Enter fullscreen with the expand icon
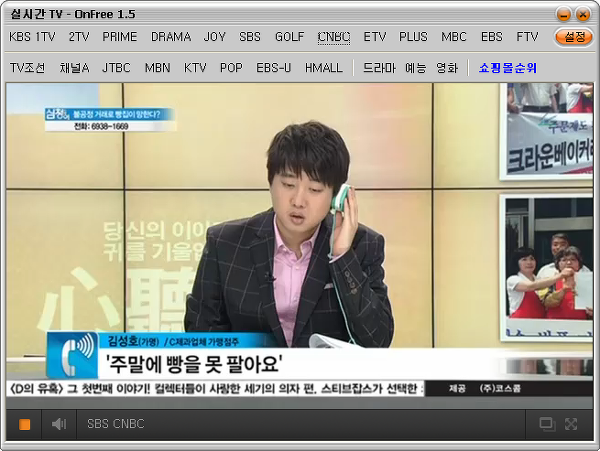Screen dimensions: 600x451 point(571,424)
